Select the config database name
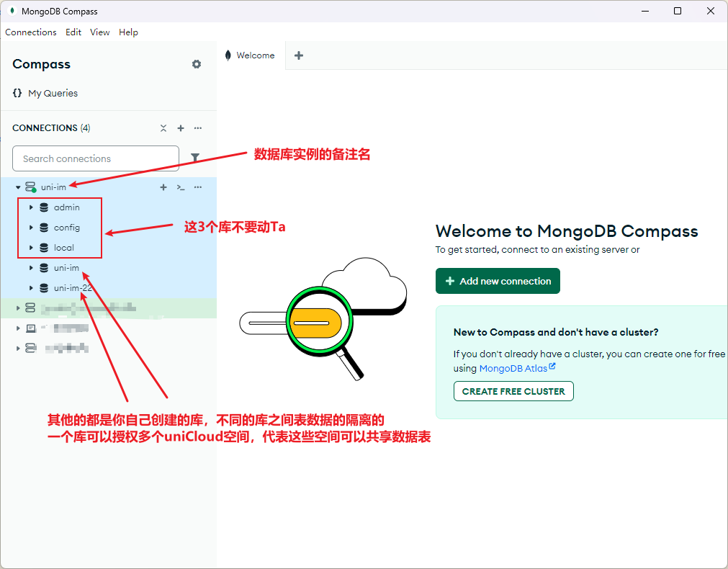 point(67,228)
